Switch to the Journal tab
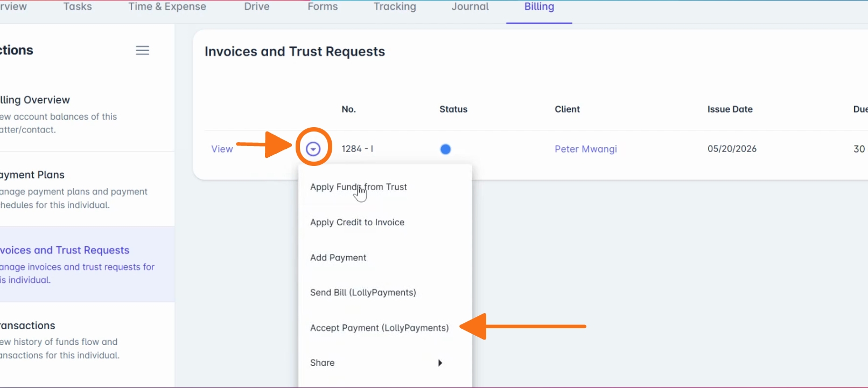 coord(470,6)
